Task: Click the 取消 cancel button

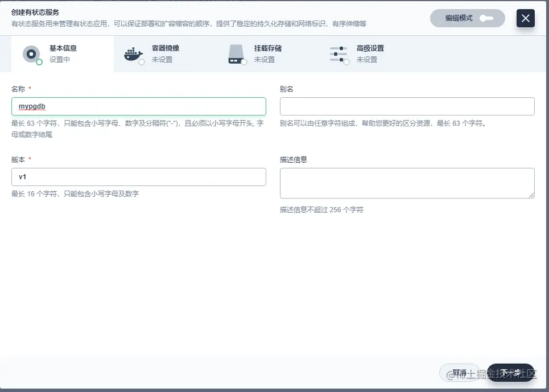Action: click(459, 373)
